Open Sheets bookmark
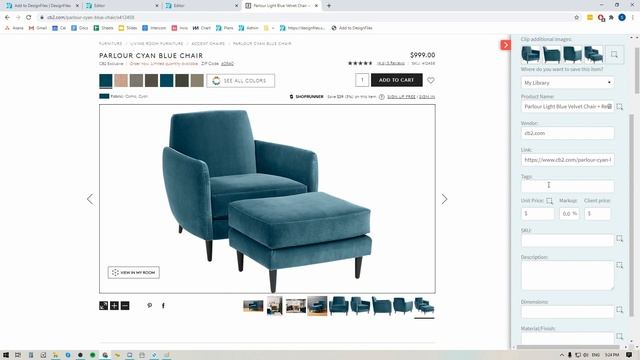 pos(104,28)
